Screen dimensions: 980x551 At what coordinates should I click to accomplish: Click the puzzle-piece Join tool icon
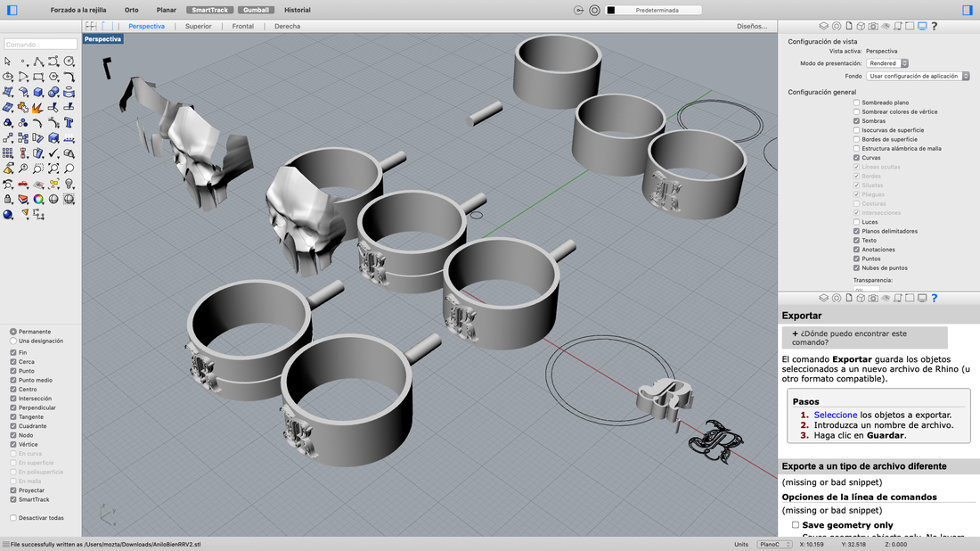pos(23,108)
